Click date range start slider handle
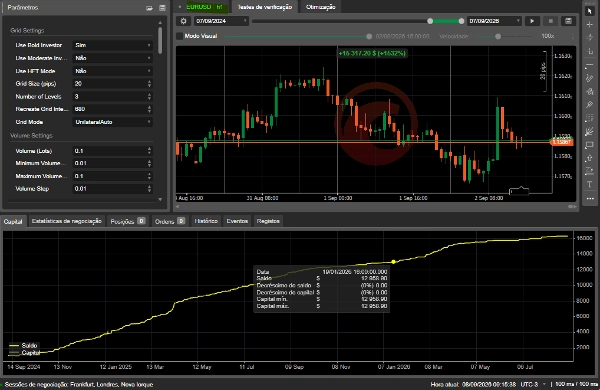The width and height of the screenshot is (600, 390). click(430, 21)
